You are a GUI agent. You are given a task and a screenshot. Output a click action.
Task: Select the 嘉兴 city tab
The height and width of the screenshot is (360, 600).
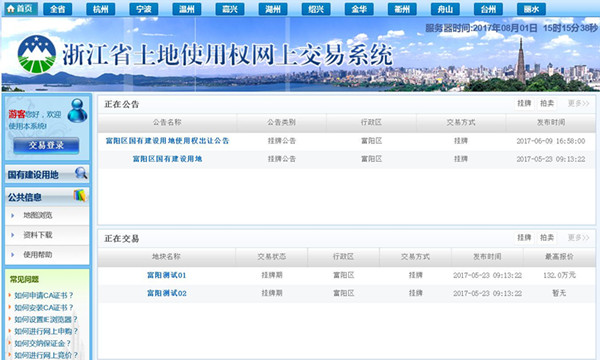point(230,9)
